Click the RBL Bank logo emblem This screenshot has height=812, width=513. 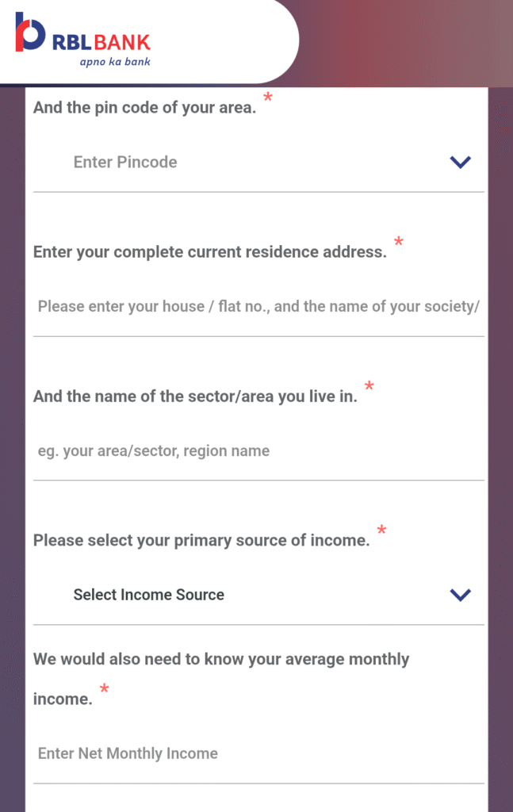30,32
